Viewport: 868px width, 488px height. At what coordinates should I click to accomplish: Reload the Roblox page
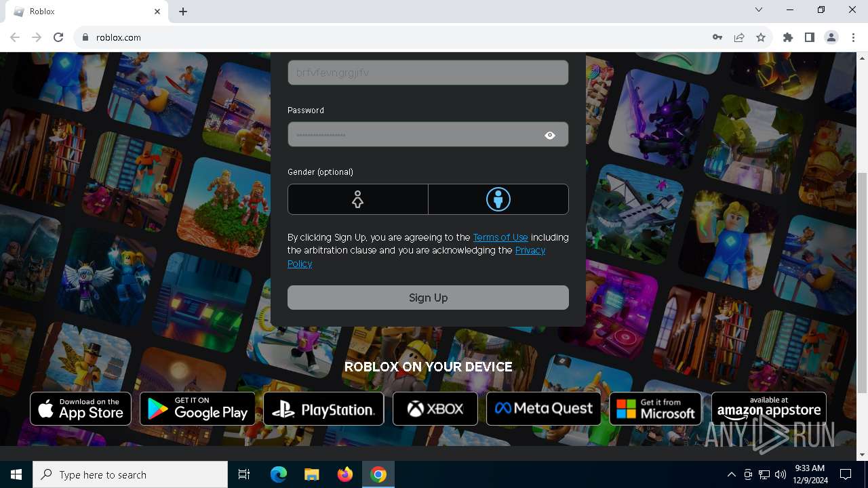[58, 37]
